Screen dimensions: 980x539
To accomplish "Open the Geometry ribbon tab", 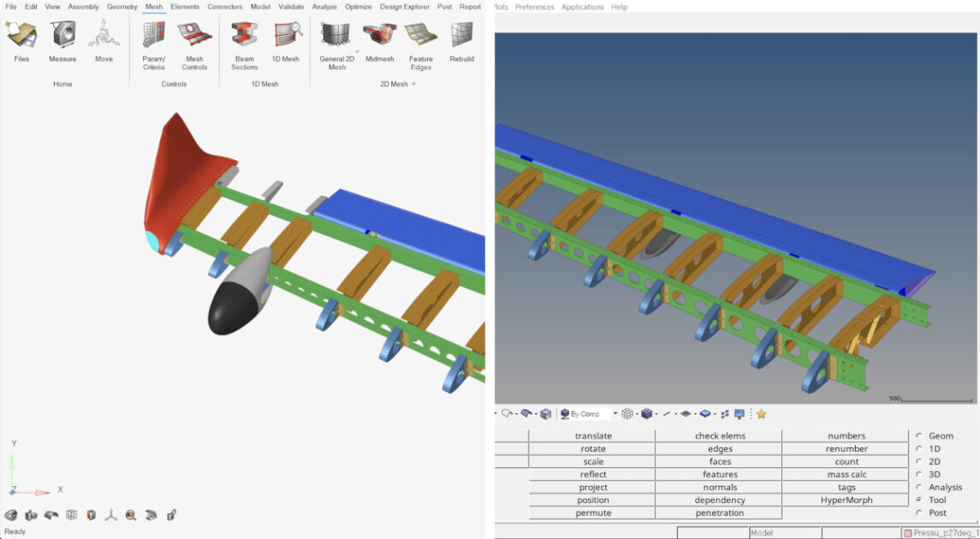I will coord(122,7).
